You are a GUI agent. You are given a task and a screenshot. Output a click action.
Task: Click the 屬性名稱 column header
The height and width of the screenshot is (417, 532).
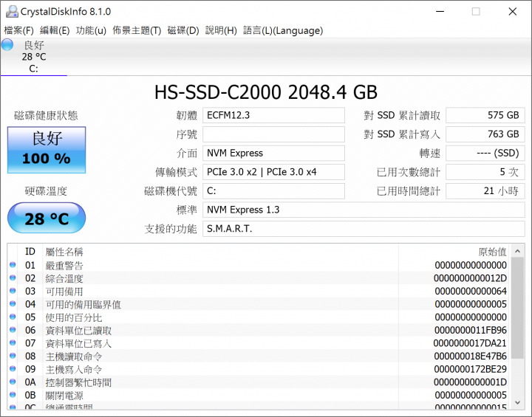point(220,252)
